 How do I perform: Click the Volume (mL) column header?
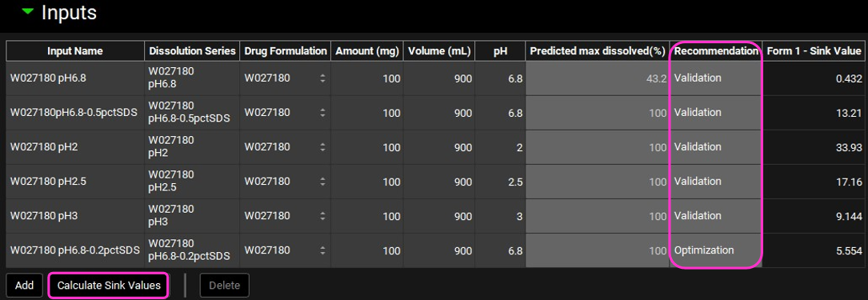click(x=440, y=51)
